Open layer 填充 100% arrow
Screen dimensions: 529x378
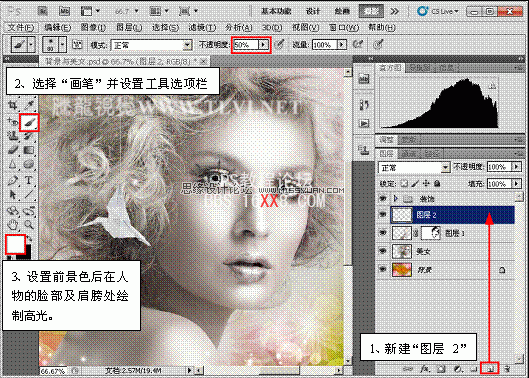click(x=516, y=184)
